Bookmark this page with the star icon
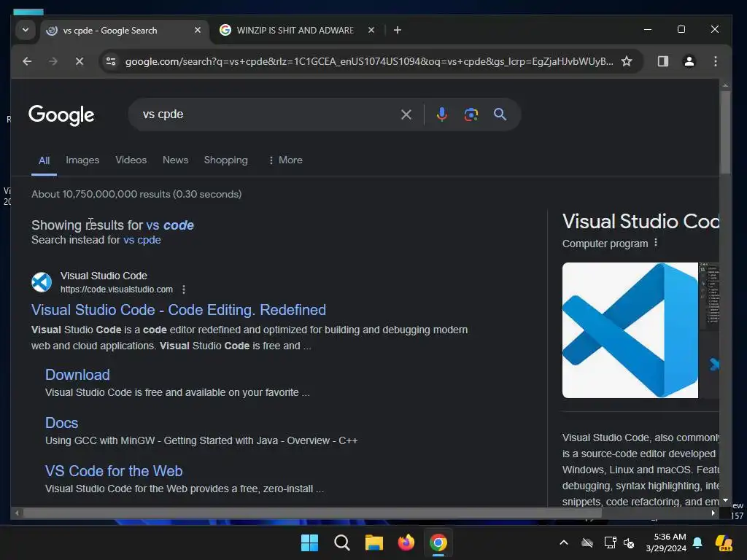747x560 pixels. click(627, 61)
